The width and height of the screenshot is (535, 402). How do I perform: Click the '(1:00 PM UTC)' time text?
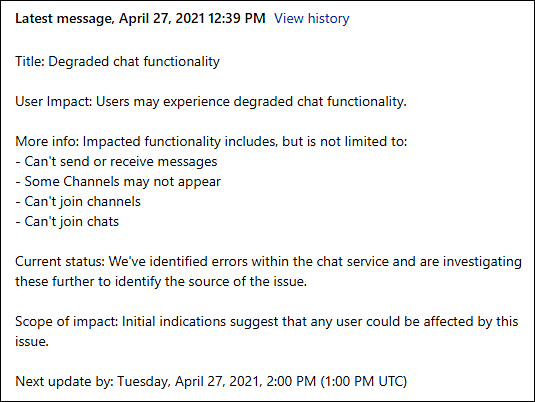click(x=364, y=382)
